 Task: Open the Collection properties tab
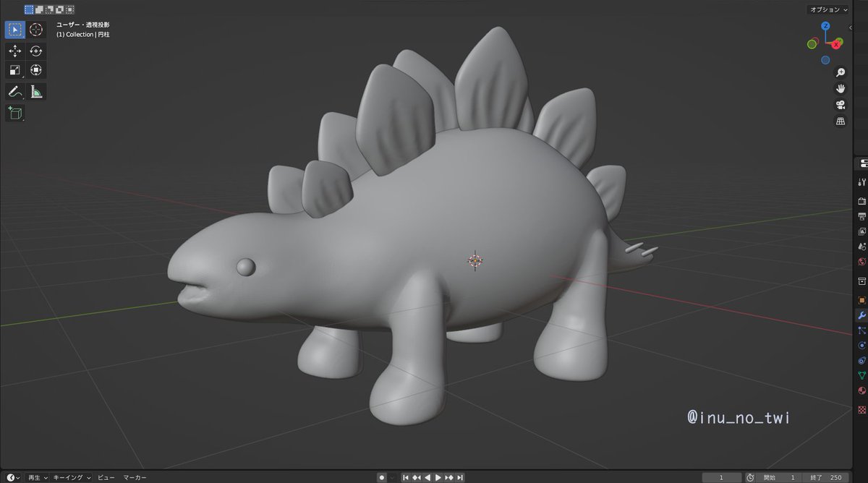861,281
